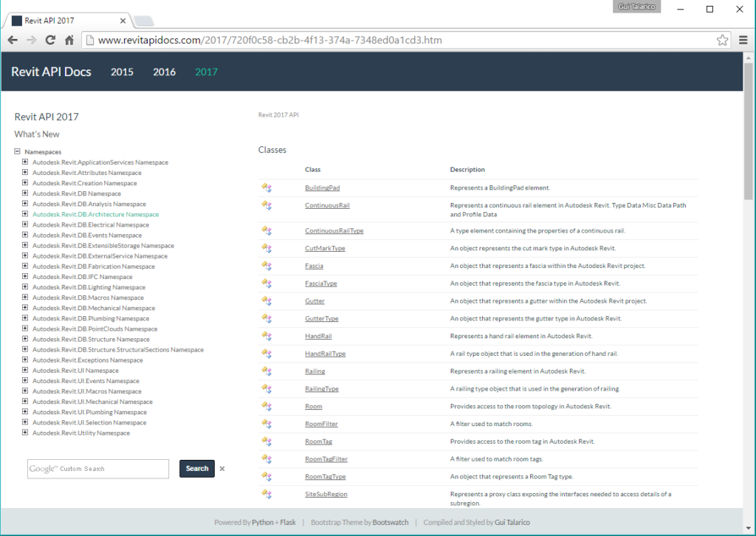Open the SiteSubRegion class link

tap(326, 494)
